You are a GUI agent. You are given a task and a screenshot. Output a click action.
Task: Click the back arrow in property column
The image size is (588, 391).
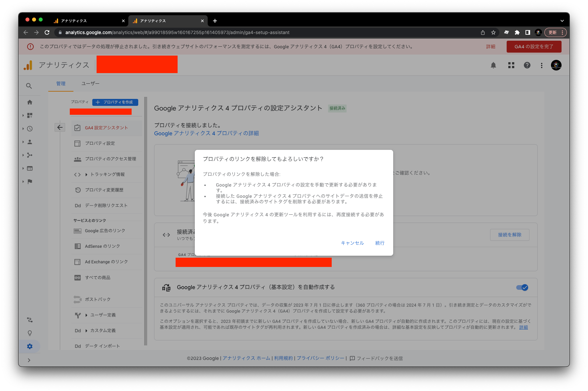coord(60,127)
